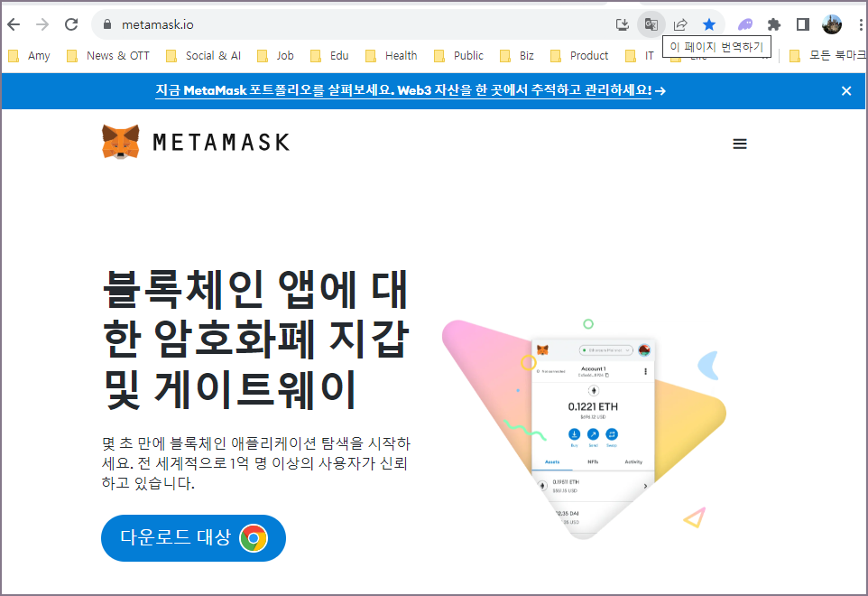Open the Ethereum Mainnet network dropdown
This screenshot has width=868, height=596.
tap(605, 350)
